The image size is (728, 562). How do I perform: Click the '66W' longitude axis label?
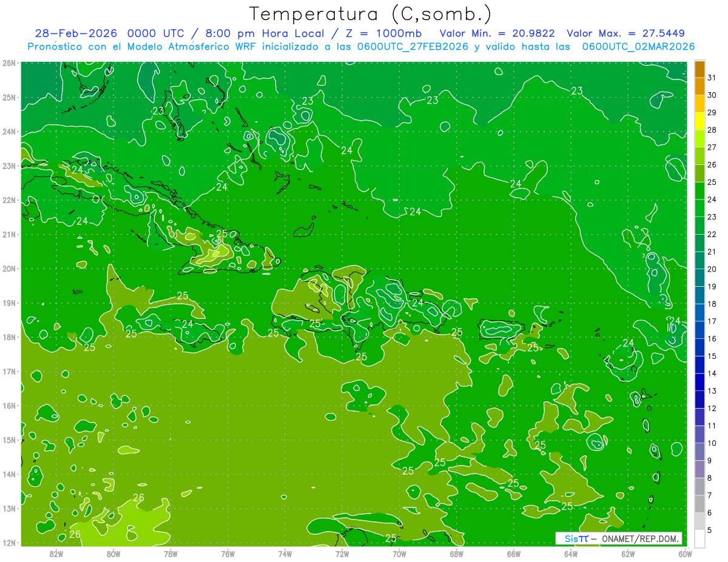click(514, 554)
